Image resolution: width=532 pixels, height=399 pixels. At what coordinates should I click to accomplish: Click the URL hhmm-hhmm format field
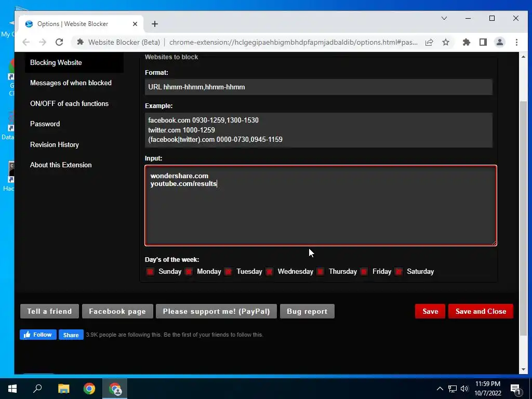318,87
